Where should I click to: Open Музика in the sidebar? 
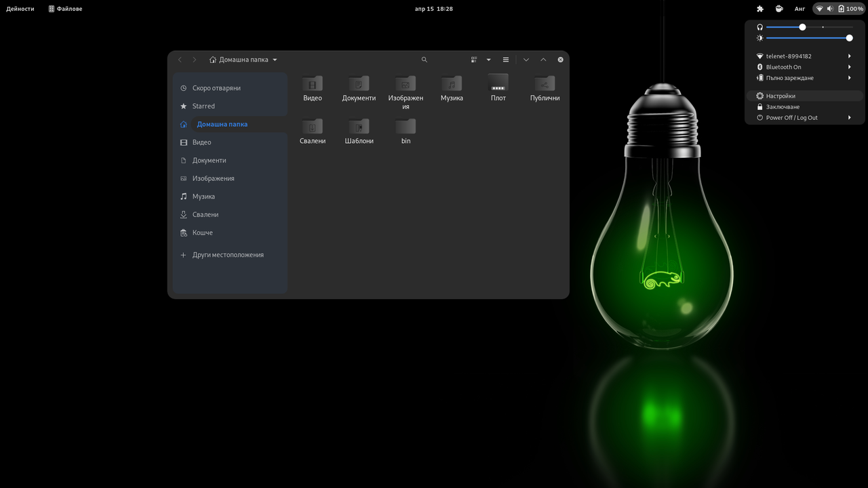tap(230, 197)
